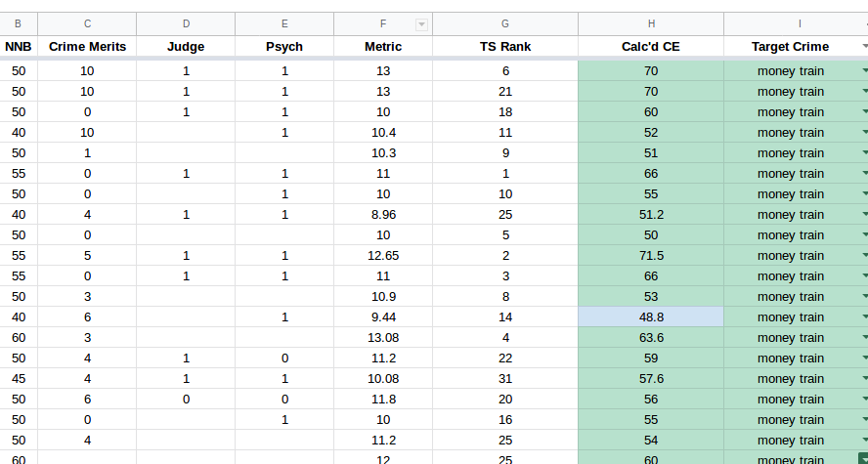Click the NNB header cell
Viewport: 868px width, 464px height.
(19, 47)
